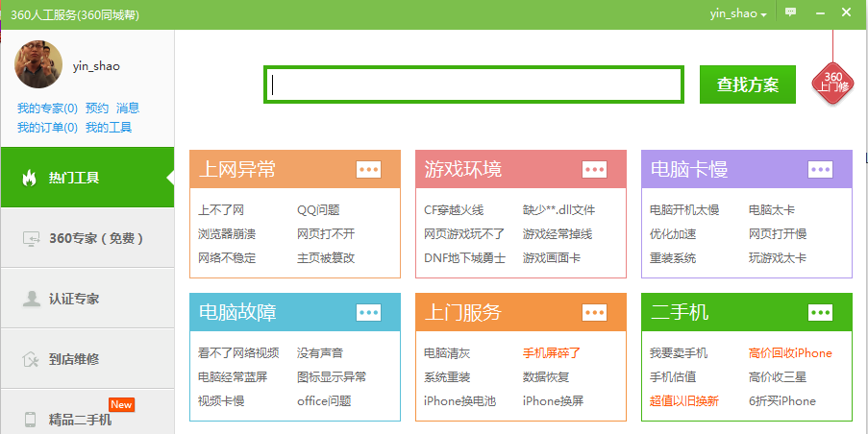Open the 缺少**.dll文件 item

tap(558, 210)
